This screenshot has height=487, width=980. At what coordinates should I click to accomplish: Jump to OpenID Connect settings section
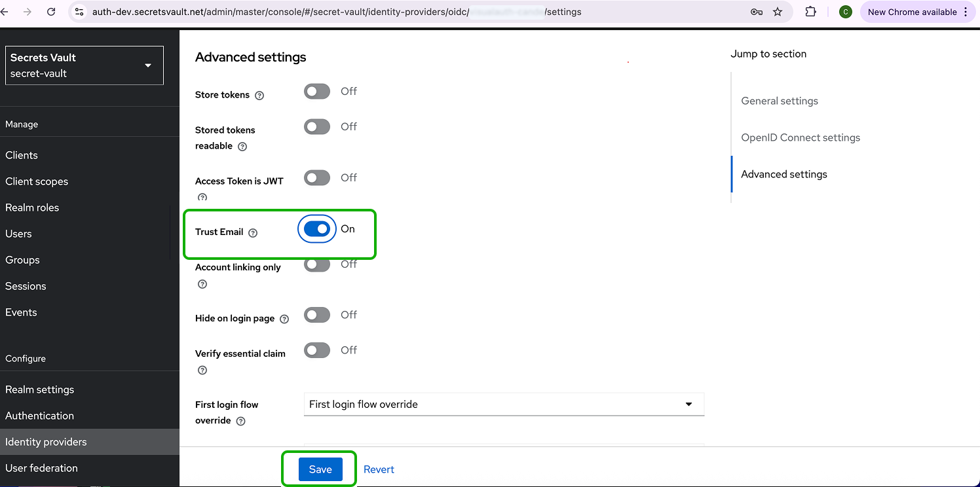tap(801, 137)
